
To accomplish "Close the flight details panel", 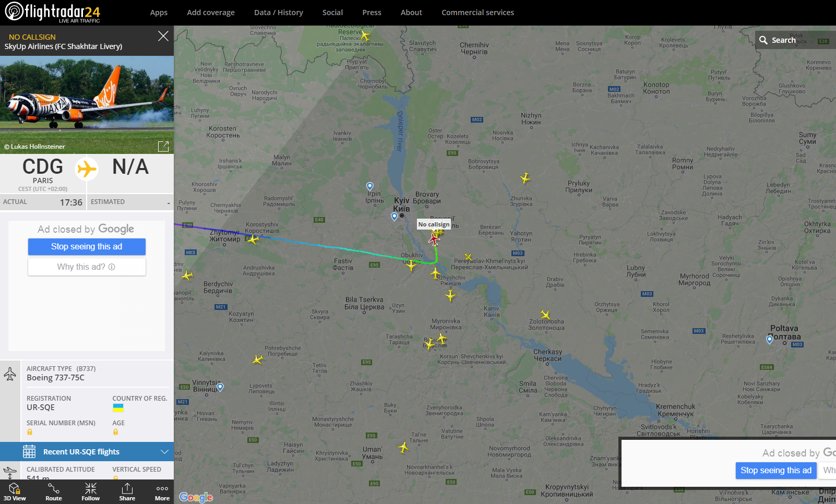I will coord(163,36).
